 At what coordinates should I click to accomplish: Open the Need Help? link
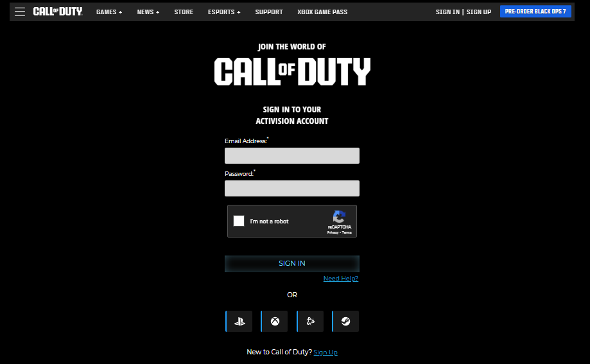(x=341, y=279)
